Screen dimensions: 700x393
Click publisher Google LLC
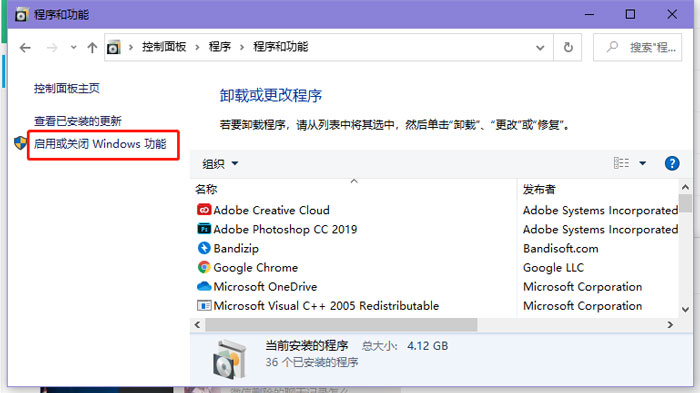(x=554, y=268)
